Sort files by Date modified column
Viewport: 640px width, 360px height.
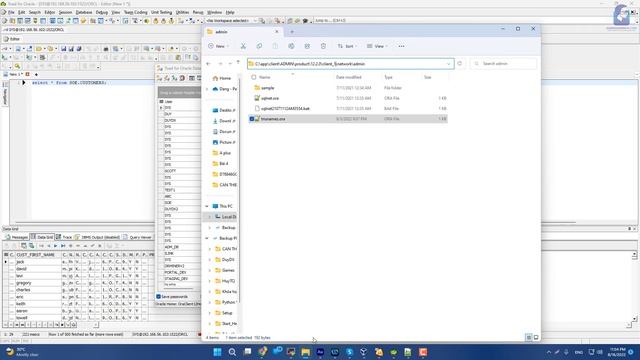348,77
